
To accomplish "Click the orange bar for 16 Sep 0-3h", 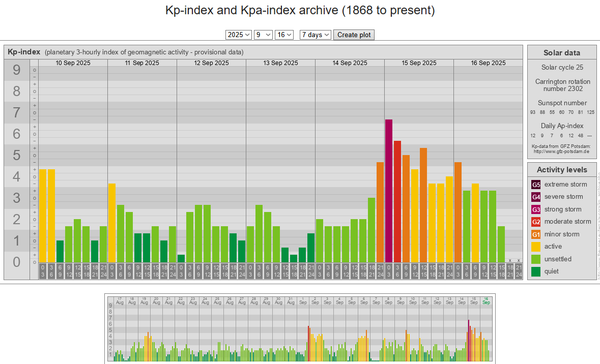I will (458, 212).
